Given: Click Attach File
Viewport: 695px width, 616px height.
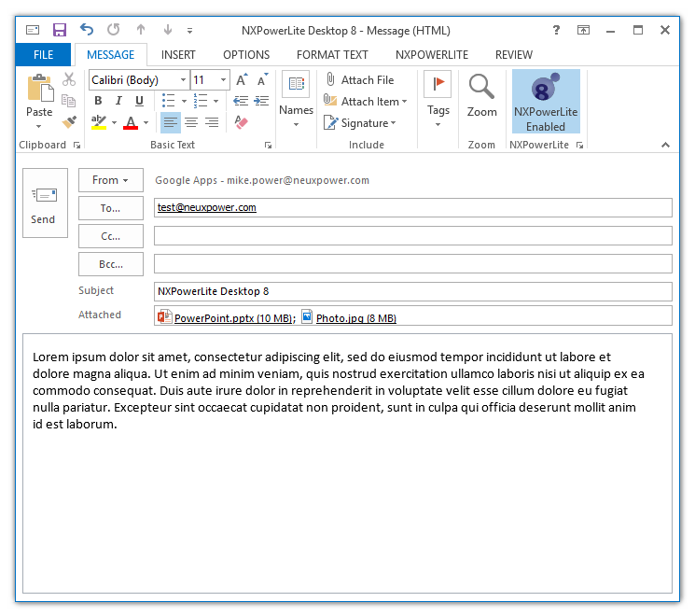Looking at the screenshot, I should [x=360, y=80].
